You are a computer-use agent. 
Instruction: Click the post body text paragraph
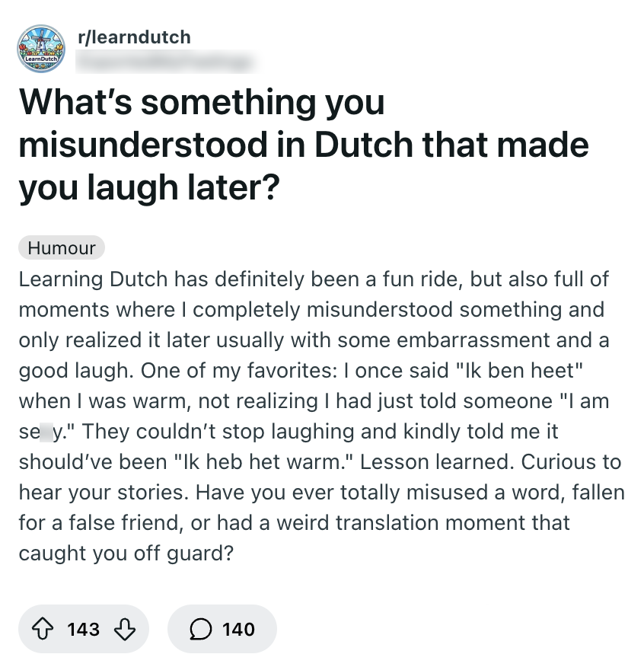click(x=320, y=416)
